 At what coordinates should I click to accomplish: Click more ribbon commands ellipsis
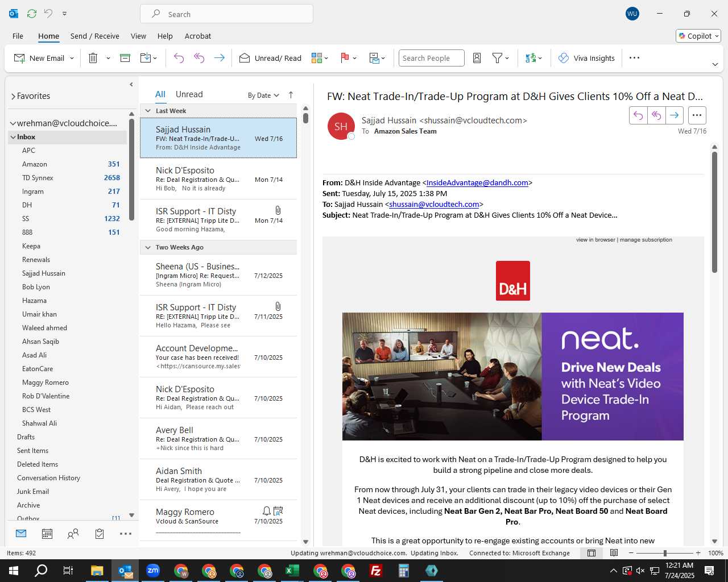tap(635, 58)
